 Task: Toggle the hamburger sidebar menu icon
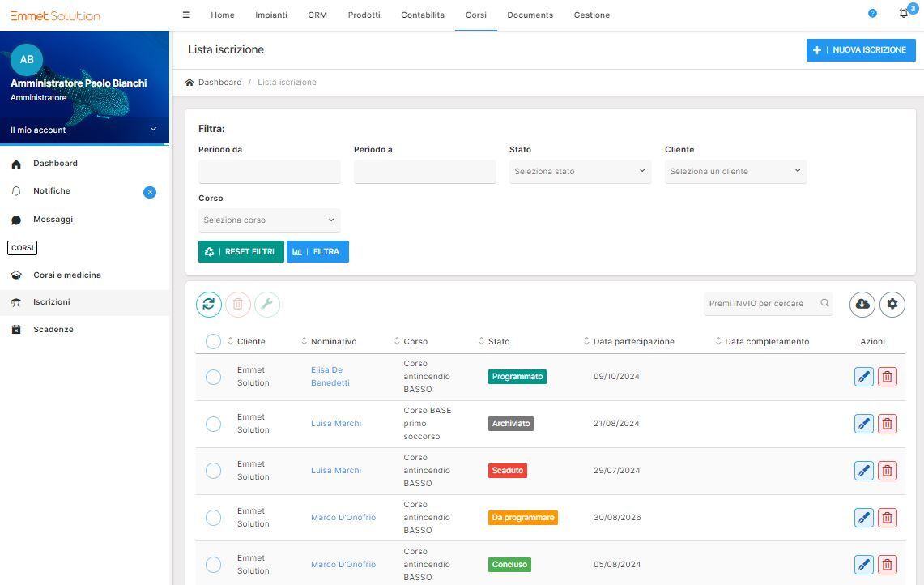click(x=186, y=15)
